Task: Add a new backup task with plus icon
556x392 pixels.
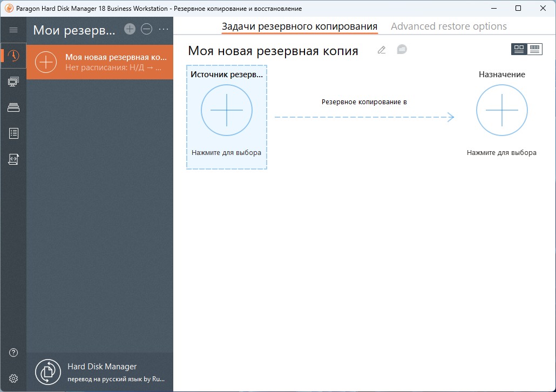Action: (130, 29)
